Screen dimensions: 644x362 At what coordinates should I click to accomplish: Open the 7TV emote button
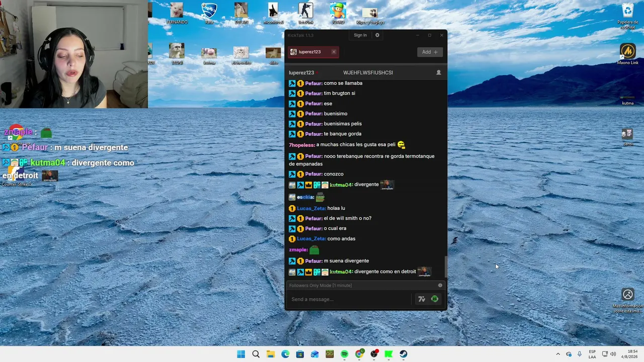422,299
